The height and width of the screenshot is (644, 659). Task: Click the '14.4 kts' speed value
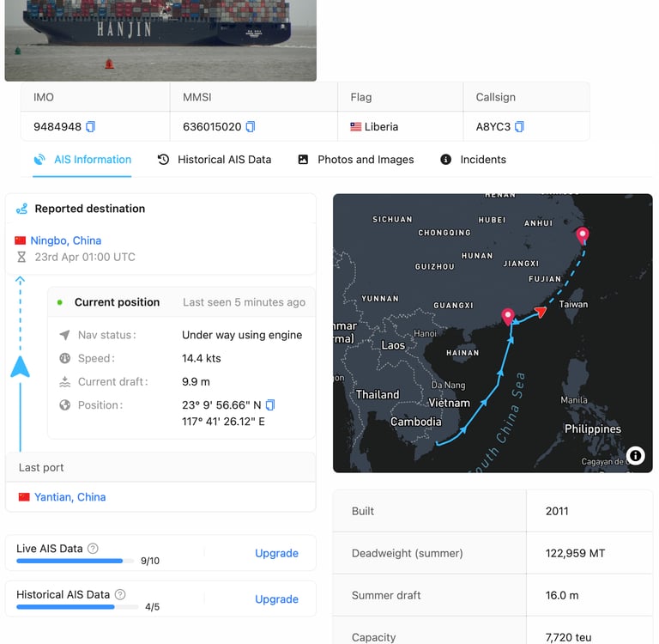[202, 358]
